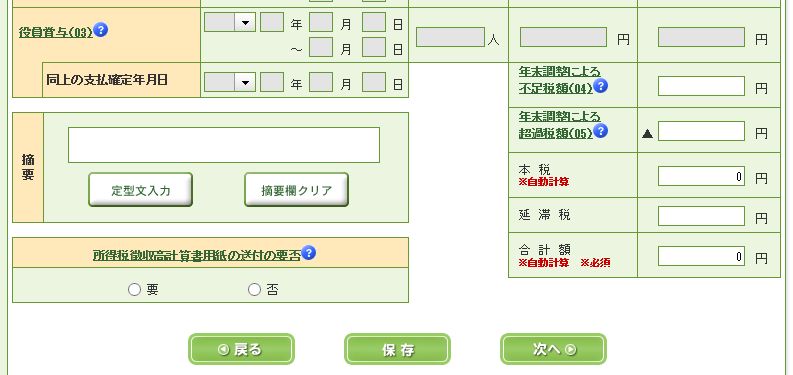
Task: Focus the 超過税額(05) amount field
Action: pos(701,131)
